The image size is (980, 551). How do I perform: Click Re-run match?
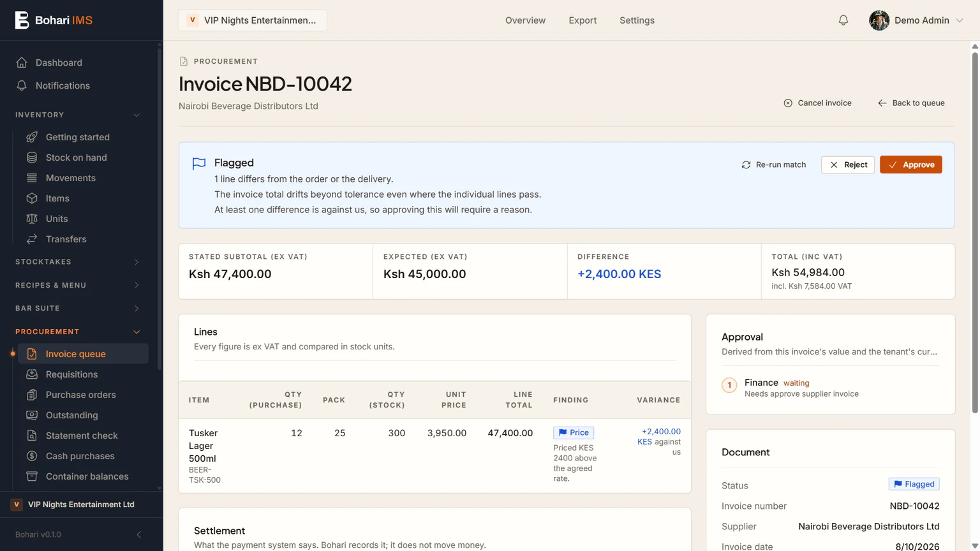(774, 165)
